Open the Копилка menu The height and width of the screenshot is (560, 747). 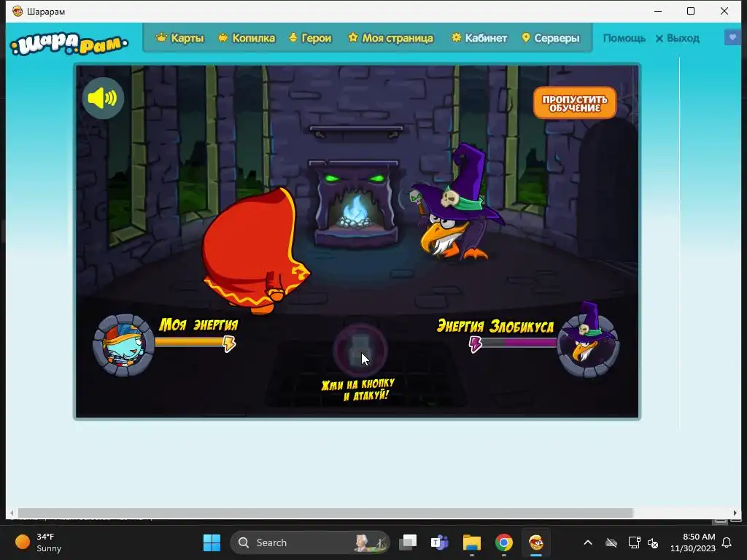(247, 38)
